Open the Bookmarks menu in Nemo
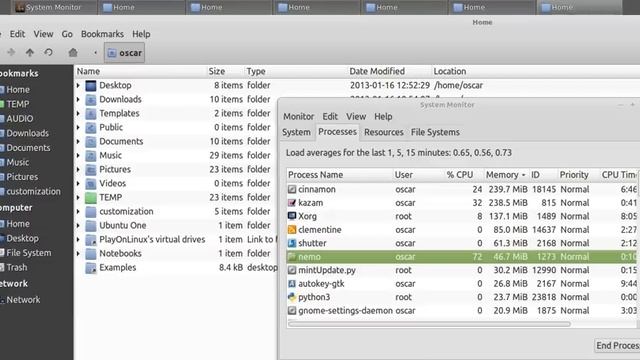Viewport: 640px width, 360px height. (x=102, y=34)
